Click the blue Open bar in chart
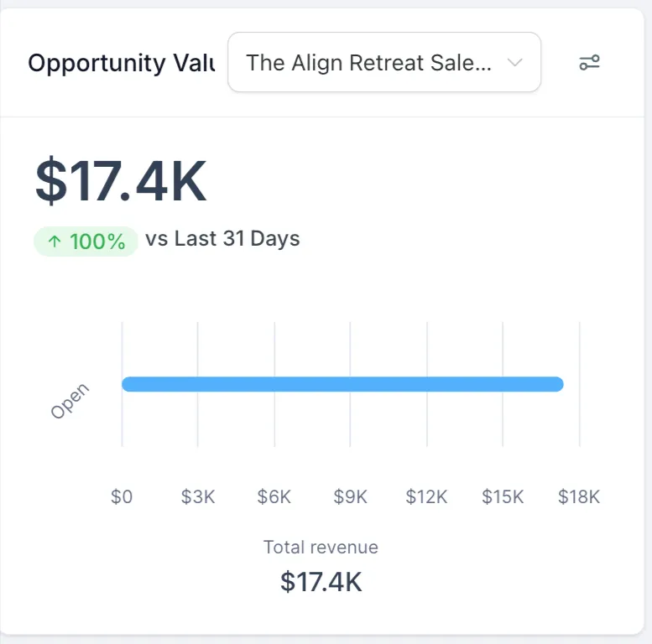The width and height of the screenshot is (652, 644). click(x=342, y=384)
